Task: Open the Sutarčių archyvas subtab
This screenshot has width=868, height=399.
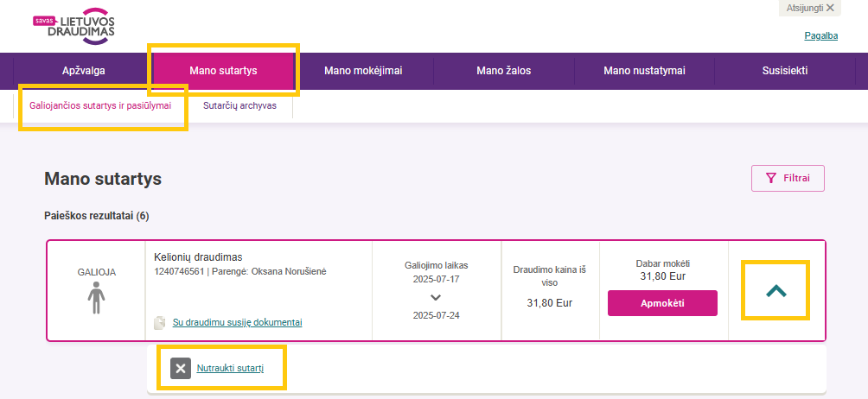Action: (239, 105)
